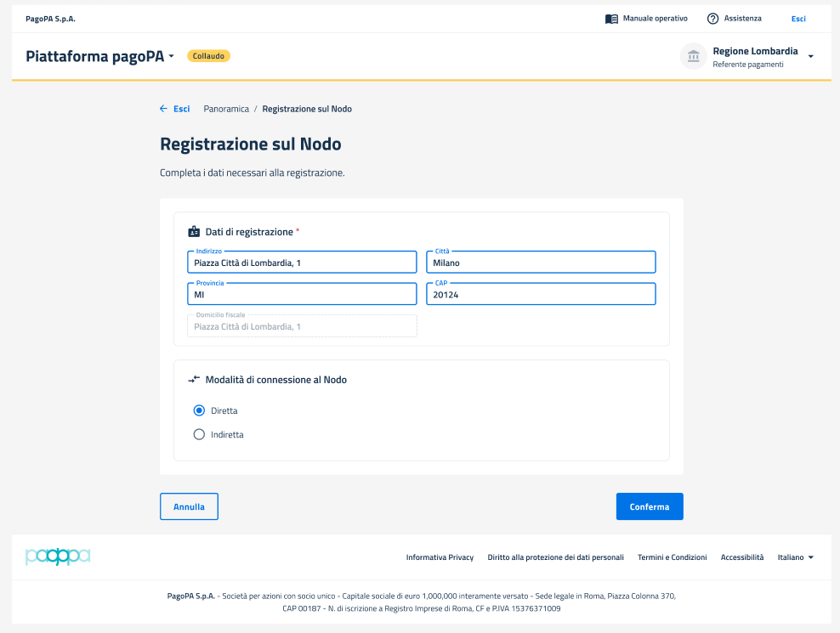Click Esci in the top header
The image size is (840, 633).
pyautogui.click(x=798, y=19)
